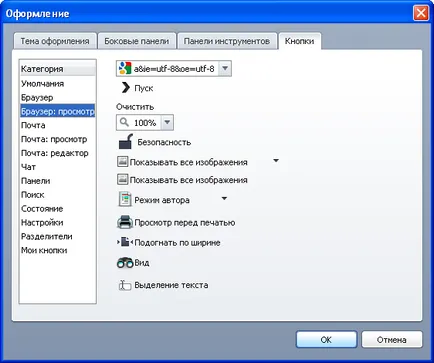Select the Настройки category

pyautogui.click(x=57, y=222)
